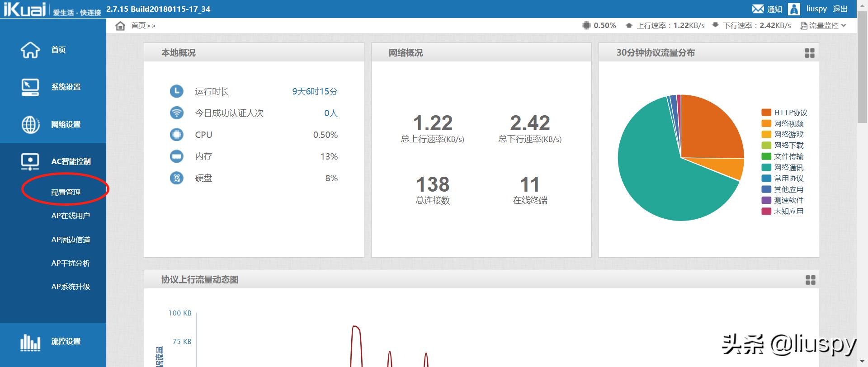
Task: Click the uptime clock icon
Action: point(176,91)
